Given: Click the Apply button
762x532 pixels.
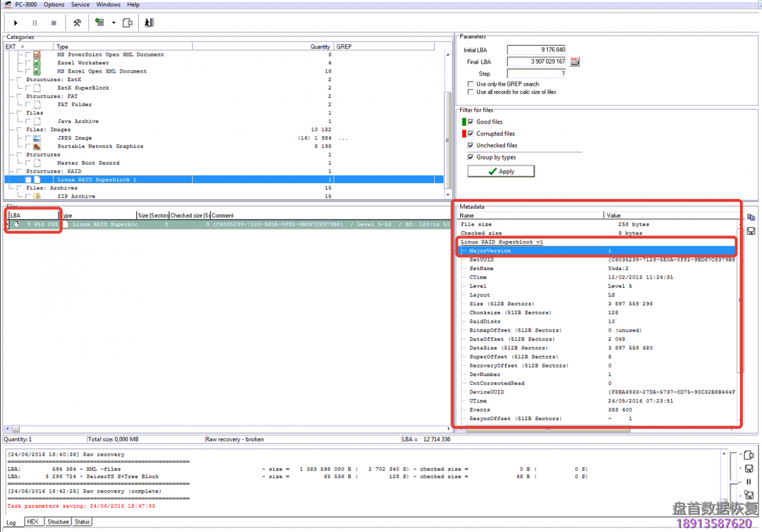Looking at the screenshot, I should [501, 171].
